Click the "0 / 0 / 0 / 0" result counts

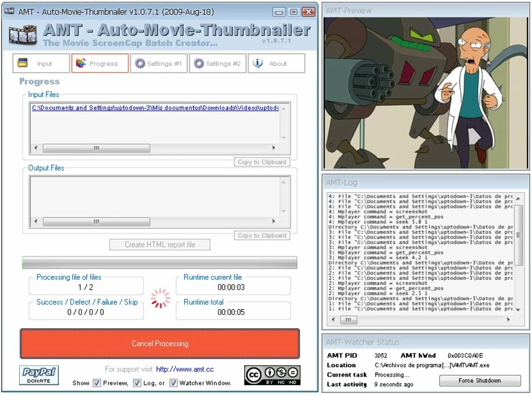click(86, 312)
